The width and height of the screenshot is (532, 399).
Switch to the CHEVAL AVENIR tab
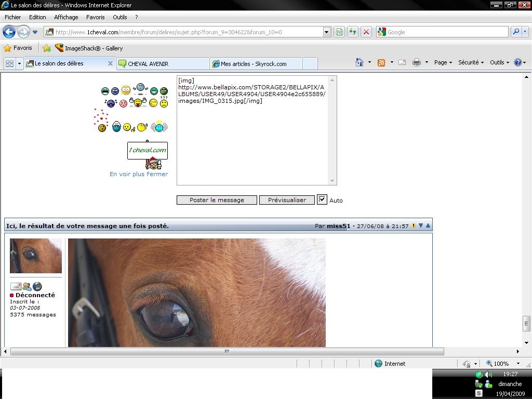163,64
